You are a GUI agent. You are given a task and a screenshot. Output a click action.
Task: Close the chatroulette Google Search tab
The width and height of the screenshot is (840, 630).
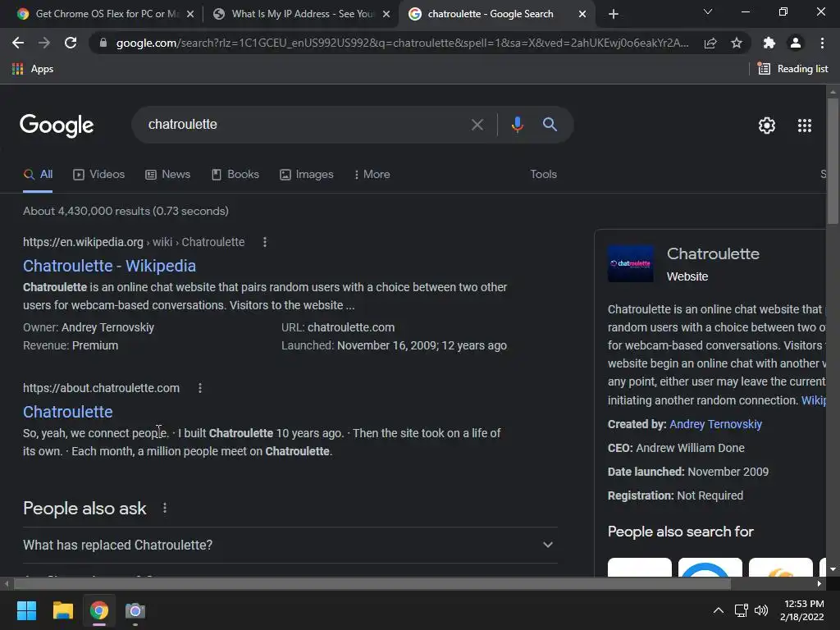point(582,14)
